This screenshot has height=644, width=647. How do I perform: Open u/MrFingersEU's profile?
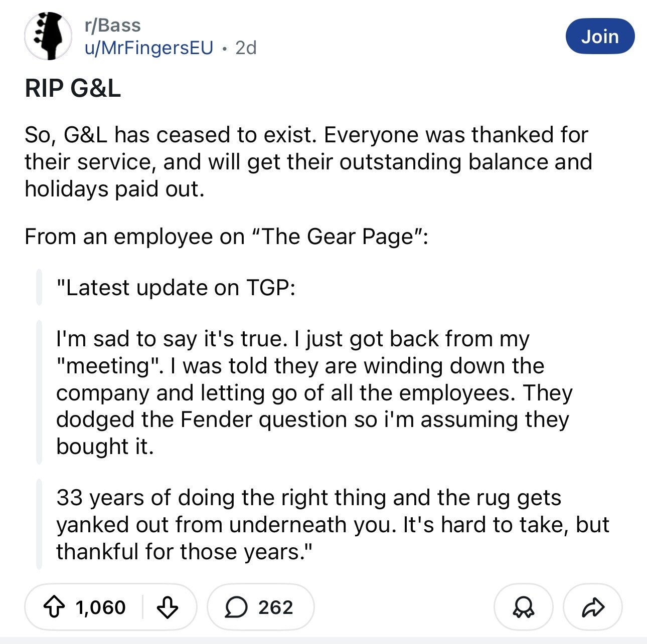click(149, 48)
